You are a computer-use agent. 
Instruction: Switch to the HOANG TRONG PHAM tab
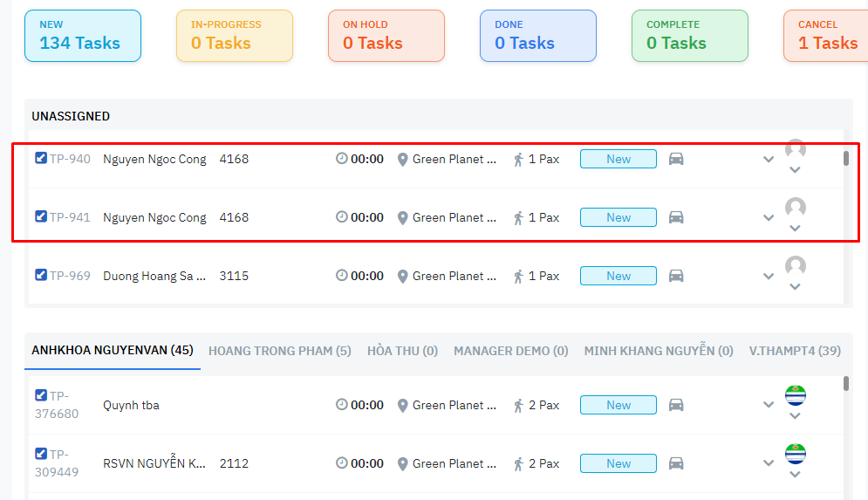point(279,351)
